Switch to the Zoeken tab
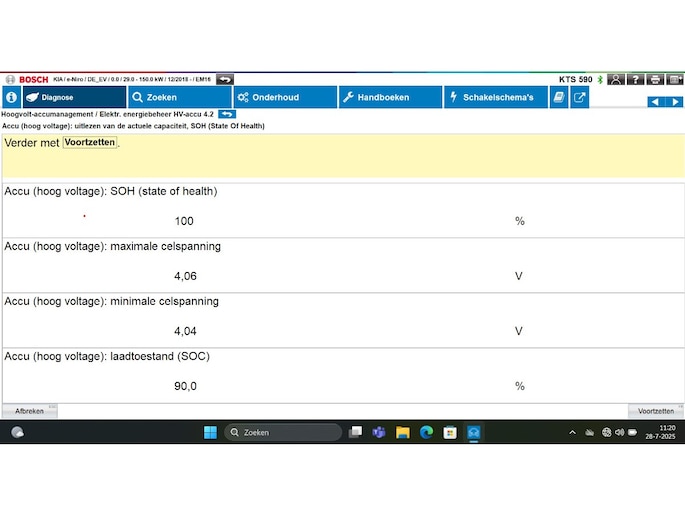 click(x=180, y=97)
